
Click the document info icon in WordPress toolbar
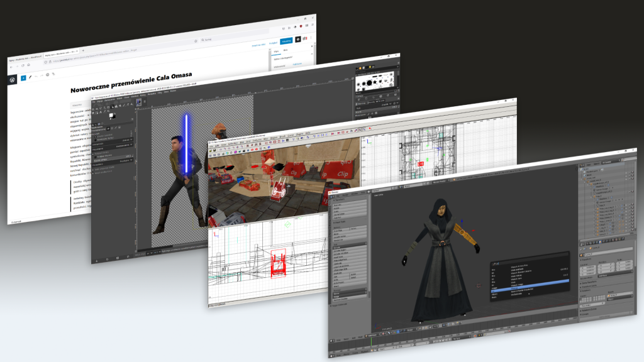[x=47, y=75]
